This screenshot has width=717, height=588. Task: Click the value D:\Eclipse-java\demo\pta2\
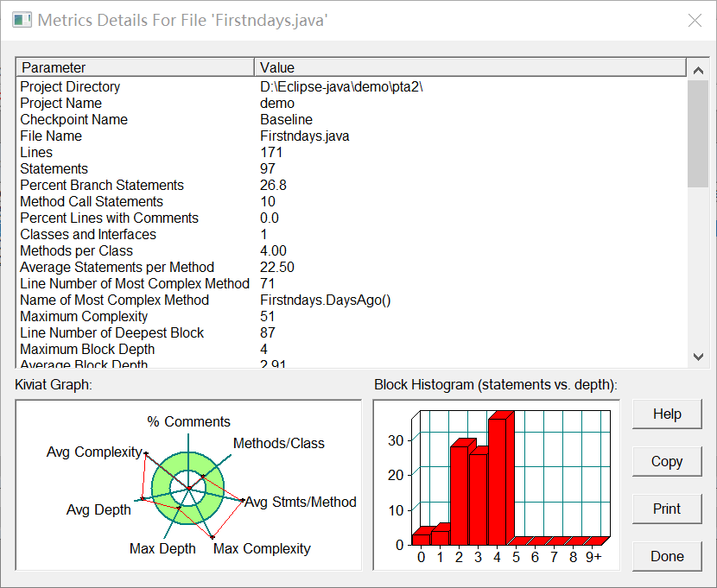pyautogui.click(x=341, y=87)
